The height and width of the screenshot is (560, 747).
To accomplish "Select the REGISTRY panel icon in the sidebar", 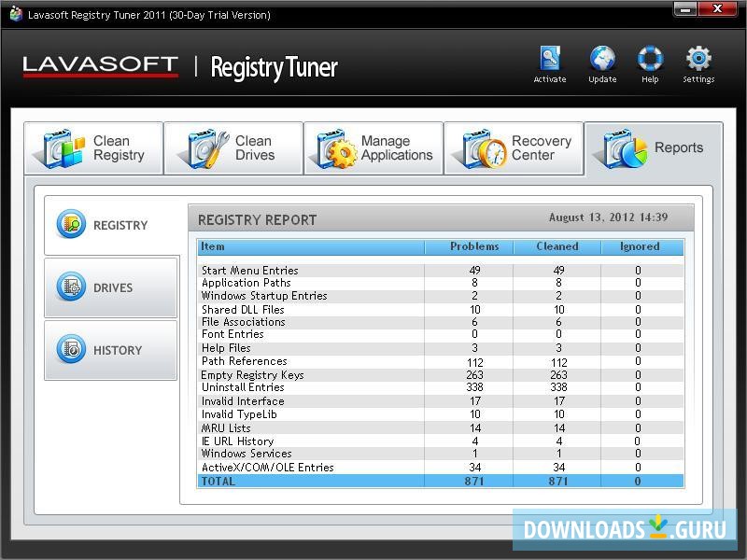I will [72, 224].
